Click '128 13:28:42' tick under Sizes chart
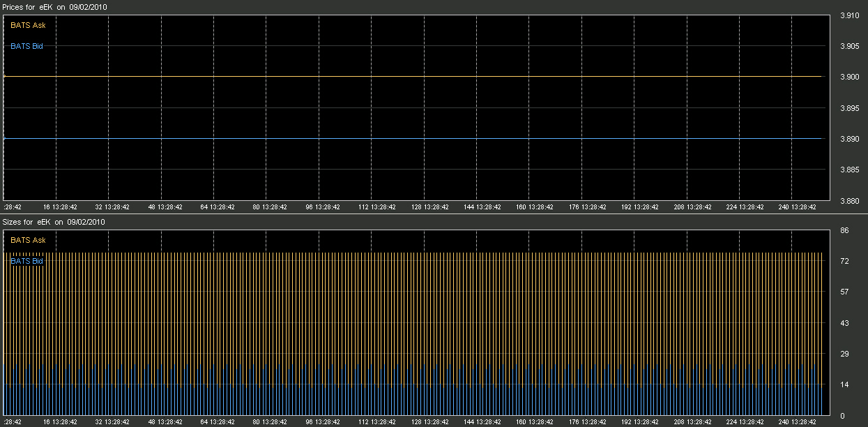This screenshot has height=427, width=868. (429, 422)
